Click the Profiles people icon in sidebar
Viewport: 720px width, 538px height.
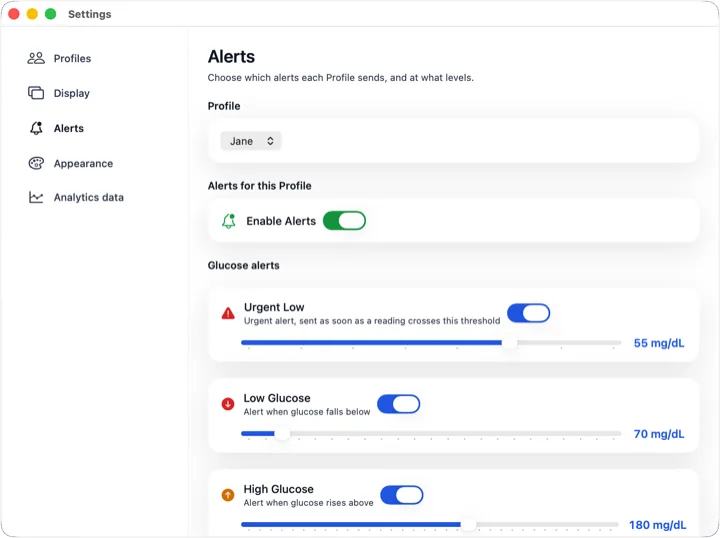(36, 58)
